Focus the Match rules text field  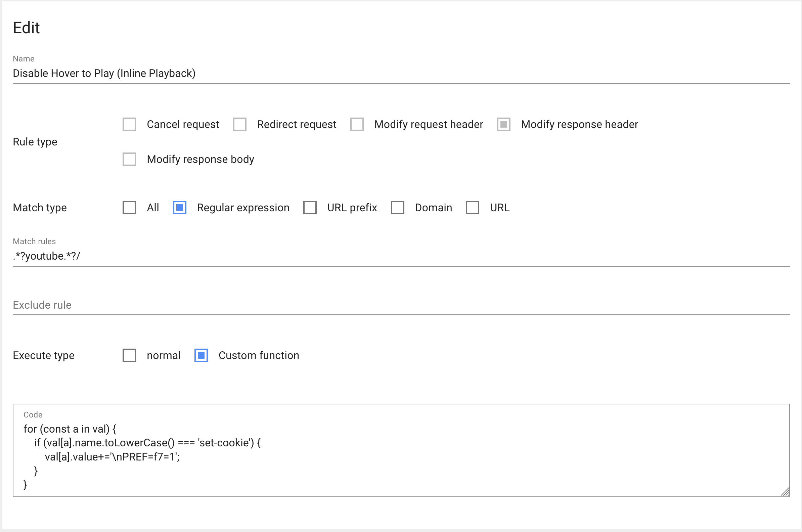tap(400, 256)
